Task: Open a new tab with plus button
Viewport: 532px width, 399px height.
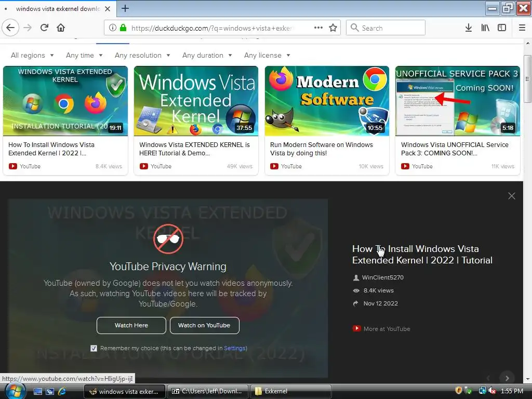Action: [x=125, y=8]
